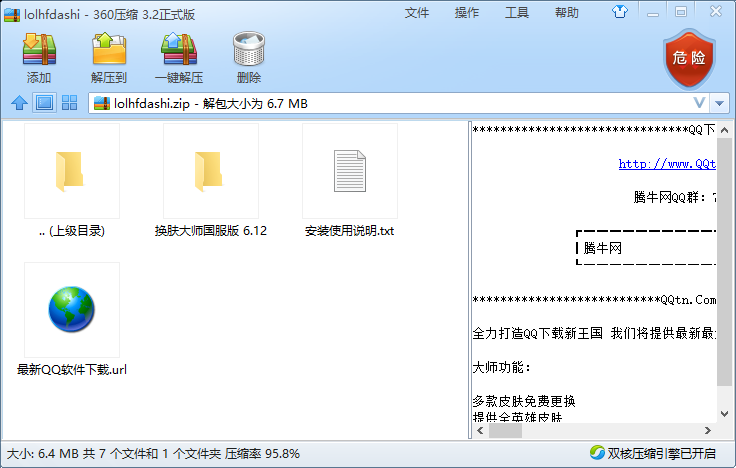Image resolution: width=736 pixels, height=468 pixels.
Task: Click the 双核压缩引擎 status icon
Action: pos(598,453)
